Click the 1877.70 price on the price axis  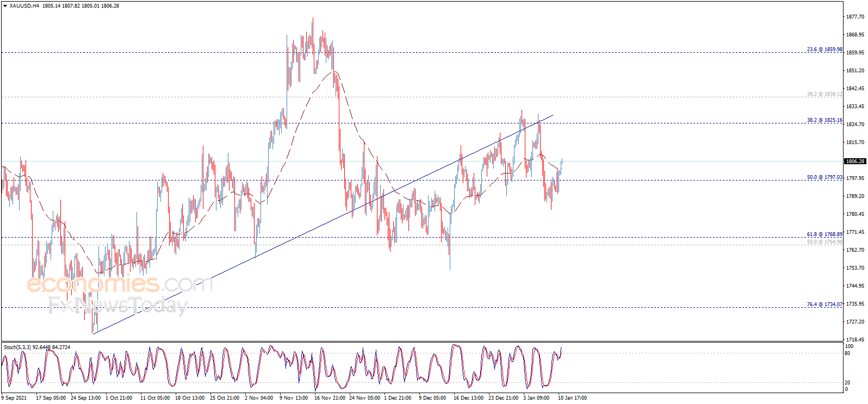pyautogui.click(x=855, y=17)
